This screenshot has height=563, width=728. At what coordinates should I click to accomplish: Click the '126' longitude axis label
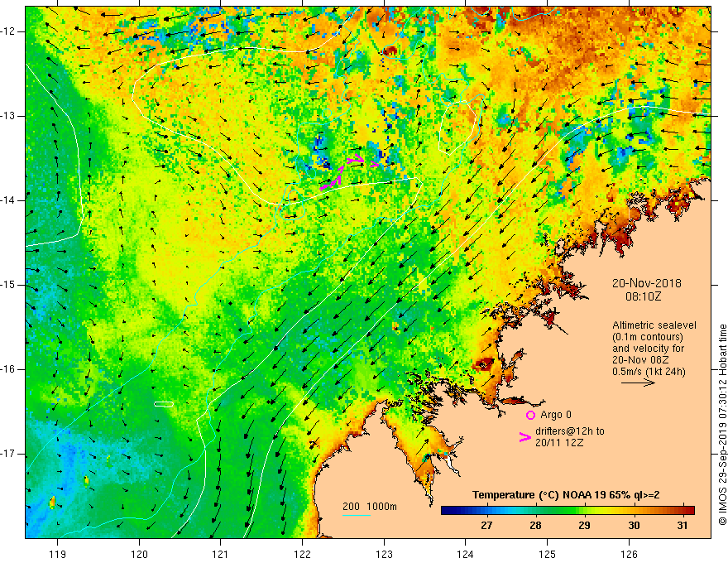629,554
